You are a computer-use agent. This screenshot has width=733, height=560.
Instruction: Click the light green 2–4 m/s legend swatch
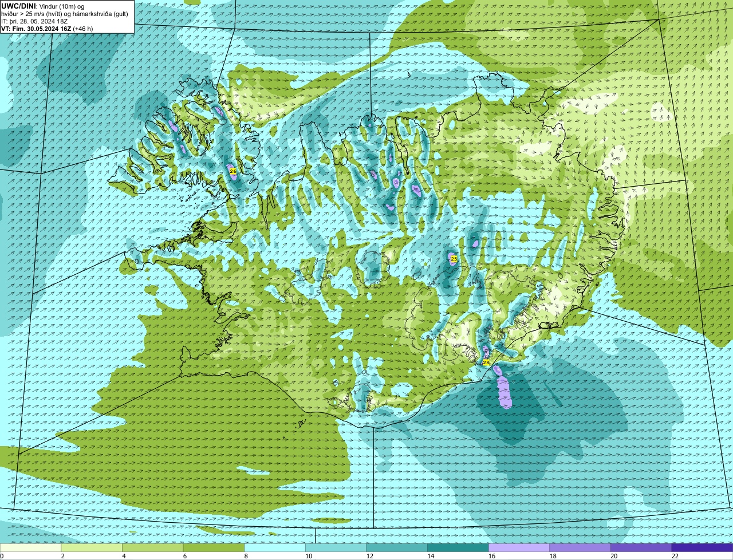click(92, 547)
